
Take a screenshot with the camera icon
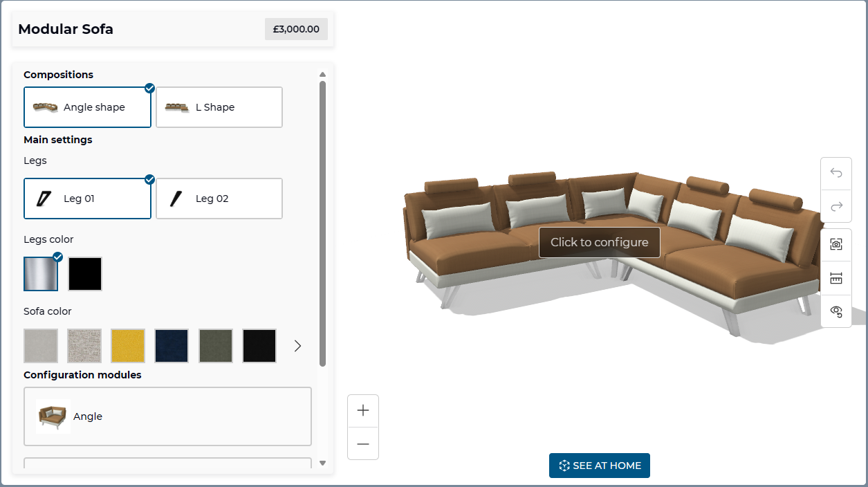[835, 245]
